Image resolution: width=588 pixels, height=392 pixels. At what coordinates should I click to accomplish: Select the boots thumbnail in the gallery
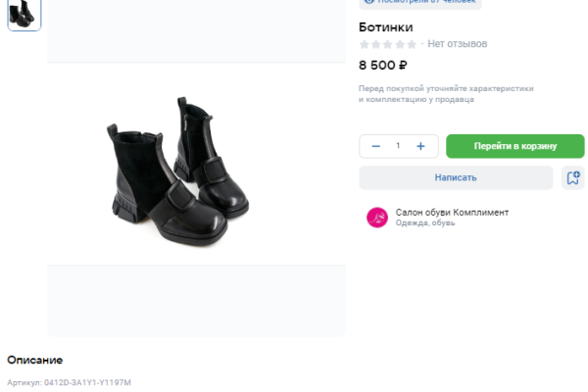coord(24,13)
